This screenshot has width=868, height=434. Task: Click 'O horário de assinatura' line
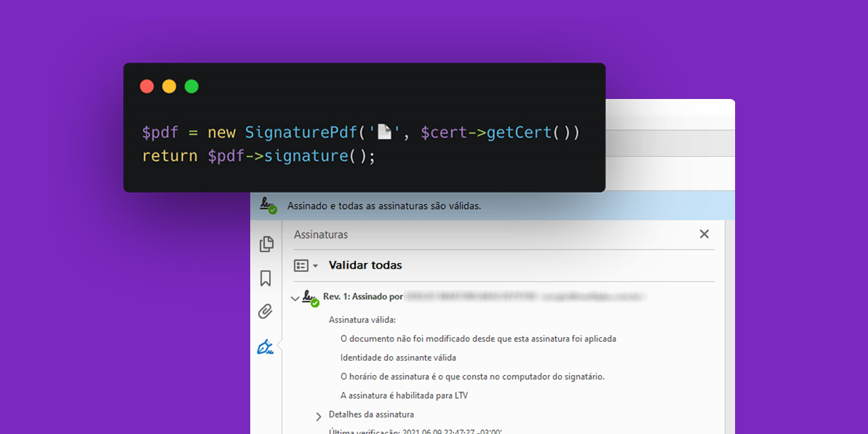(x=472, y=376)
